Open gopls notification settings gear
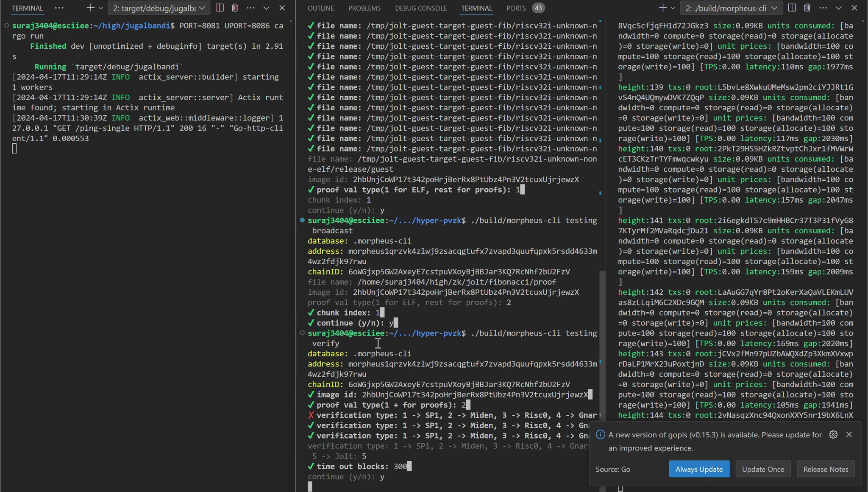868x492 pixels. [833, 434]
